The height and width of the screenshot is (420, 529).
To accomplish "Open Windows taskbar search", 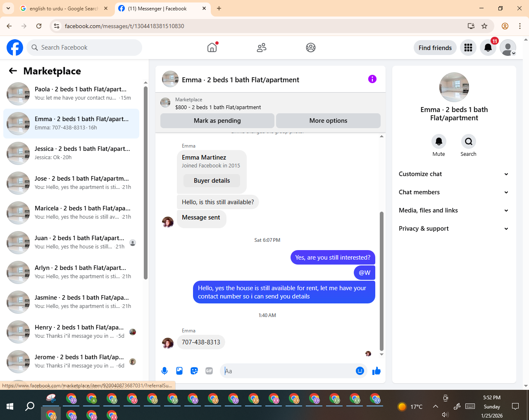I will (x=30, y=406).
